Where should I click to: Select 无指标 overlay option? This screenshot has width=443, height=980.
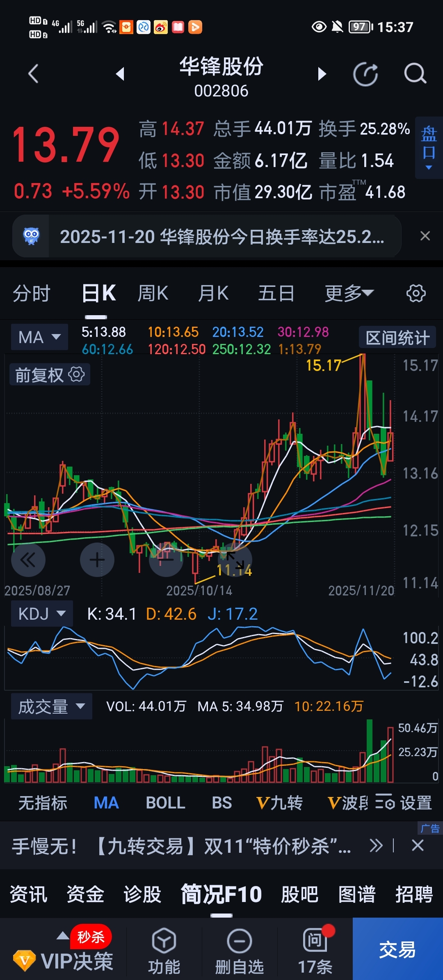43,802
